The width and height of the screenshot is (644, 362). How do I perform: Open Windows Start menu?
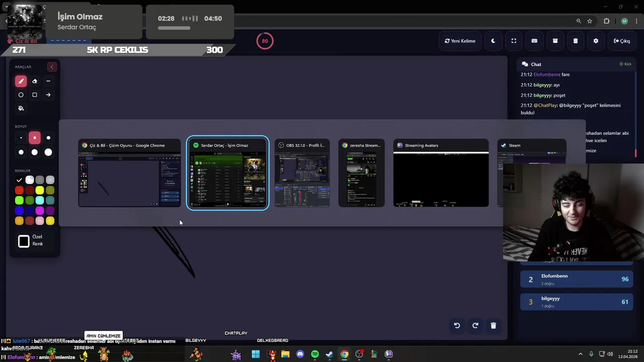256,354
